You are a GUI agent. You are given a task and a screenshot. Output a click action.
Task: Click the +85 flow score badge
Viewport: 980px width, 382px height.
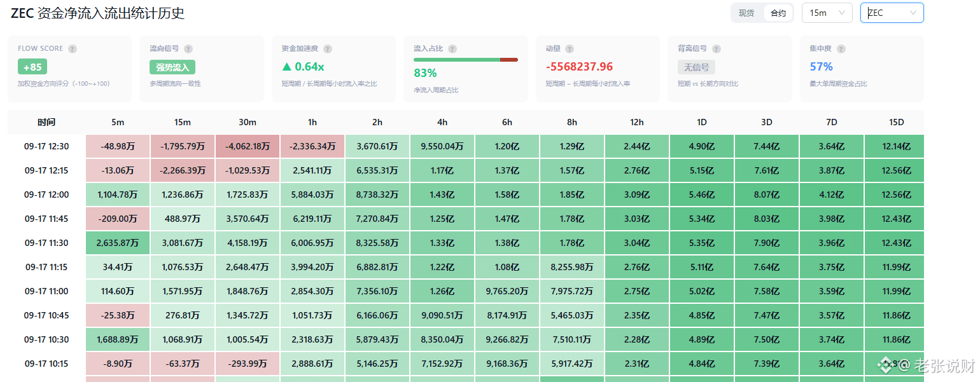coord(32,67)
